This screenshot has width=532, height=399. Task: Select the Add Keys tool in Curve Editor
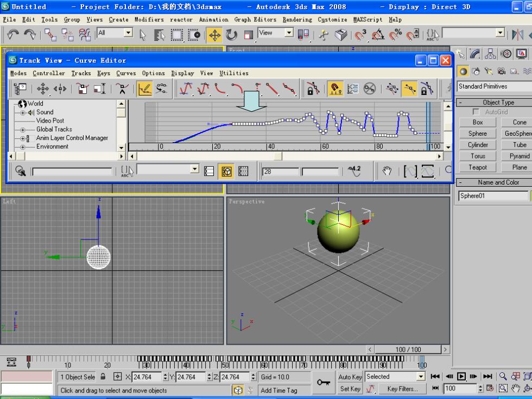tap(122, 89)
